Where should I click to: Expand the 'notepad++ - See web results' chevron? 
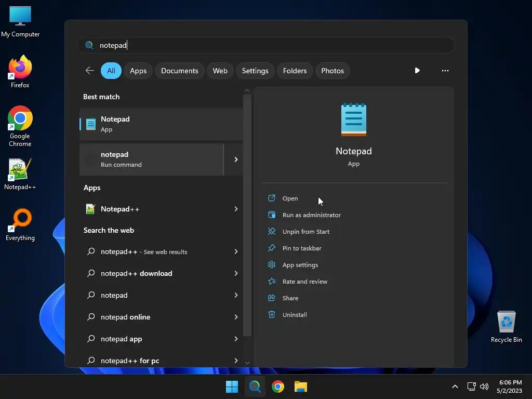pos(236,251)
